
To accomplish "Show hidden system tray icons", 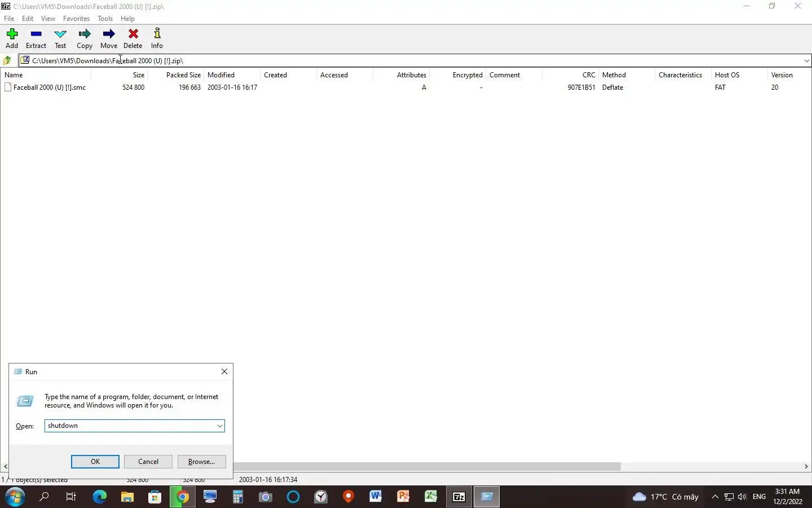I will (x=715, y=497).
